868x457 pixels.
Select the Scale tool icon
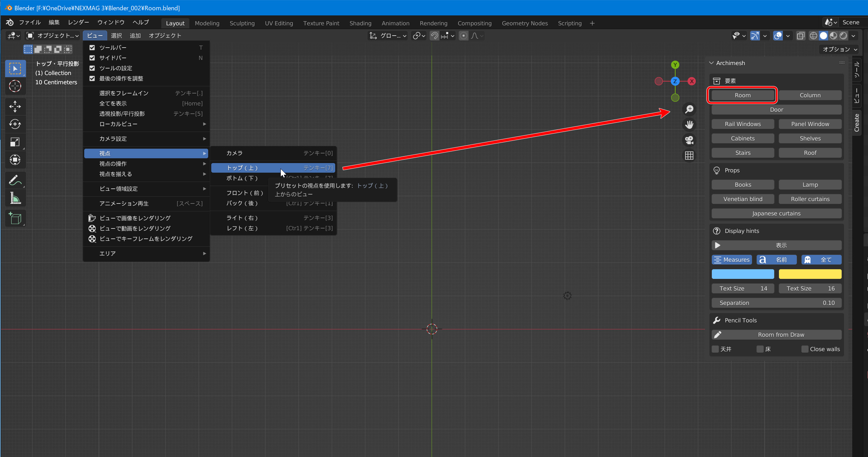tap(15, 142)
